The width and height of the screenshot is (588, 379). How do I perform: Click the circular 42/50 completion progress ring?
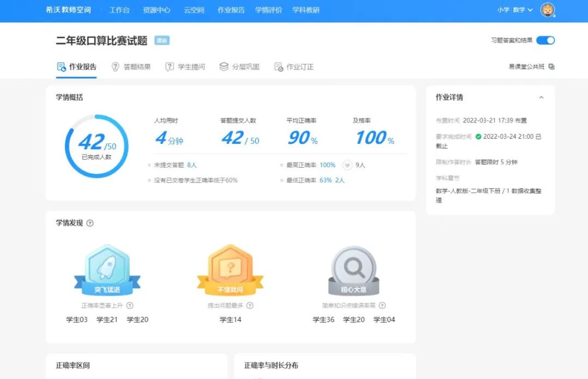click(x=97, y=146)
